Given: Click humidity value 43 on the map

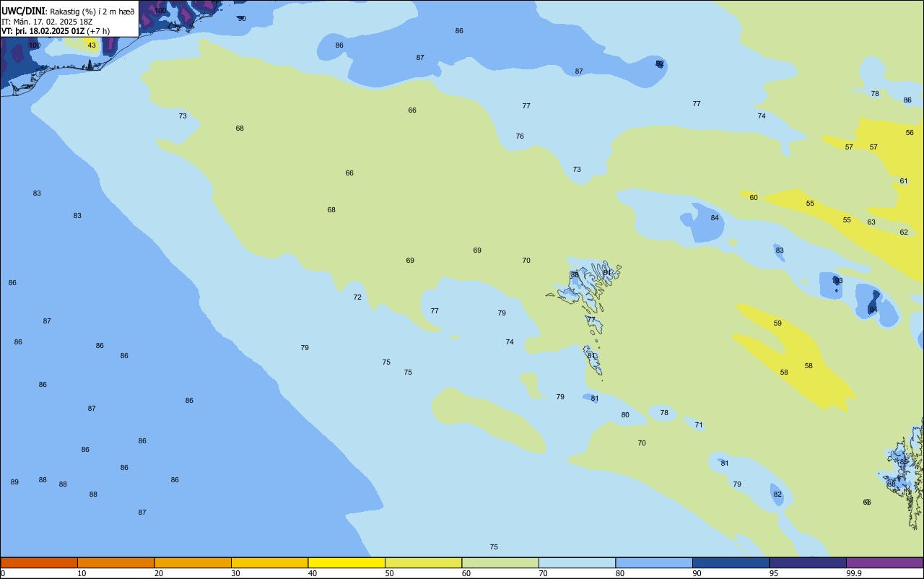Looking at the screenshot, I should pyautogui.click(x=92, y=45).
